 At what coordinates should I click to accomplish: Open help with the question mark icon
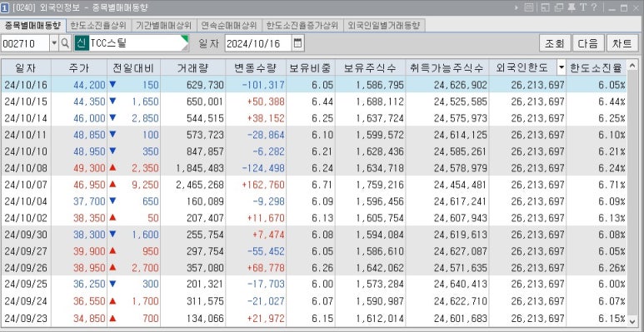[594, 7]
